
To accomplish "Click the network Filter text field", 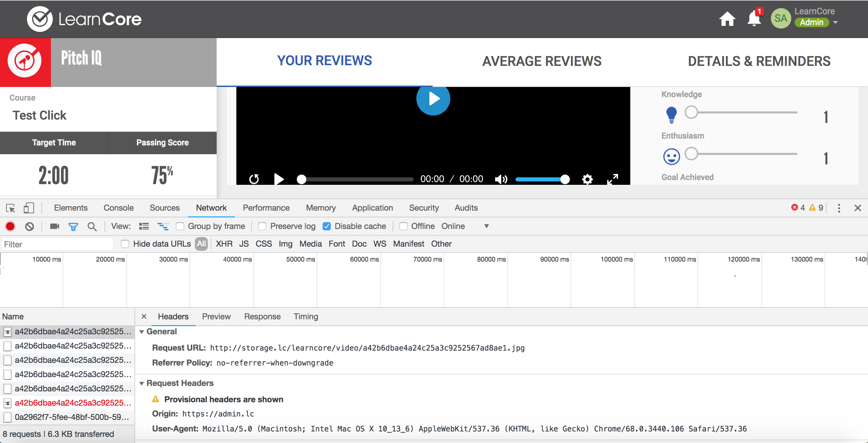I will coord(58,244).
